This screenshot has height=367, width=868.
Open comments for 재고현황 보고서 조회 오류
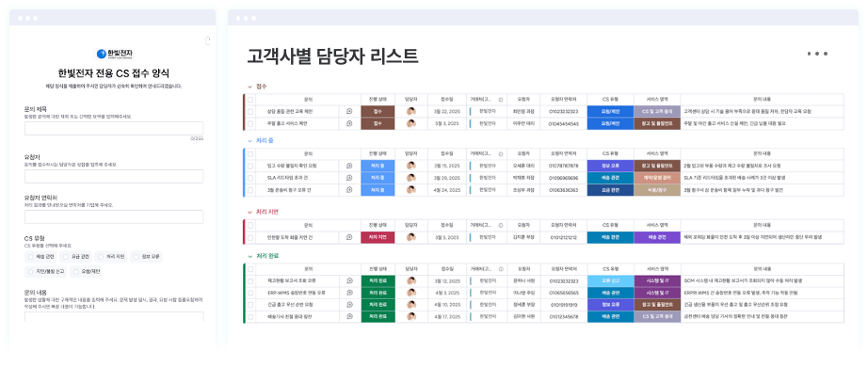(x=349, y=280)
